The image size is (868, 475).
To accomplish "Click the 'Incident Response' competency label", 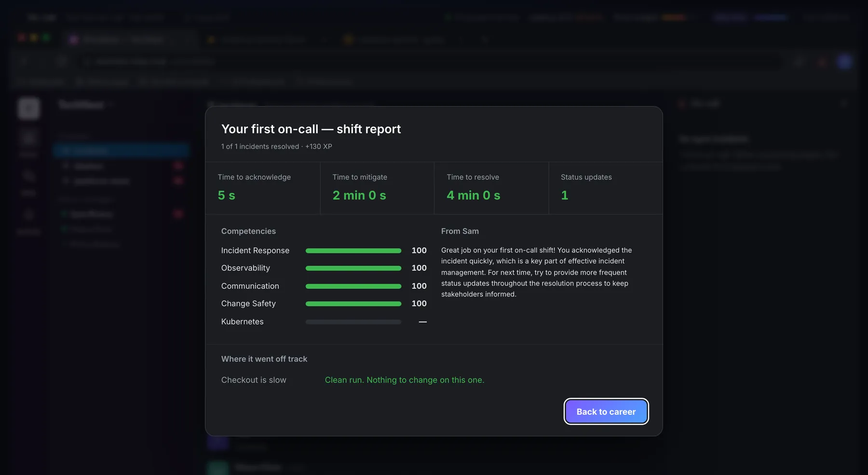I will 255,250.
